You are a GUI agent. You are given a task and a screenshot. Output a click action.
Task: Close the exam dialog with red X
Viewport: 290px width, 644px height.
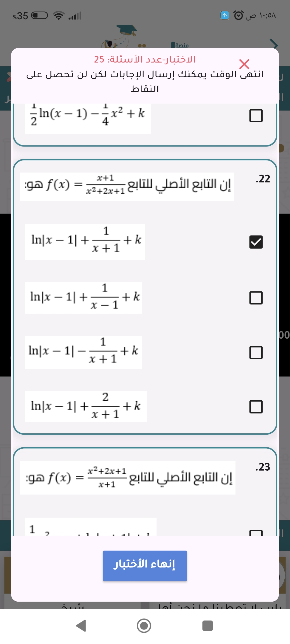(244, 64)
